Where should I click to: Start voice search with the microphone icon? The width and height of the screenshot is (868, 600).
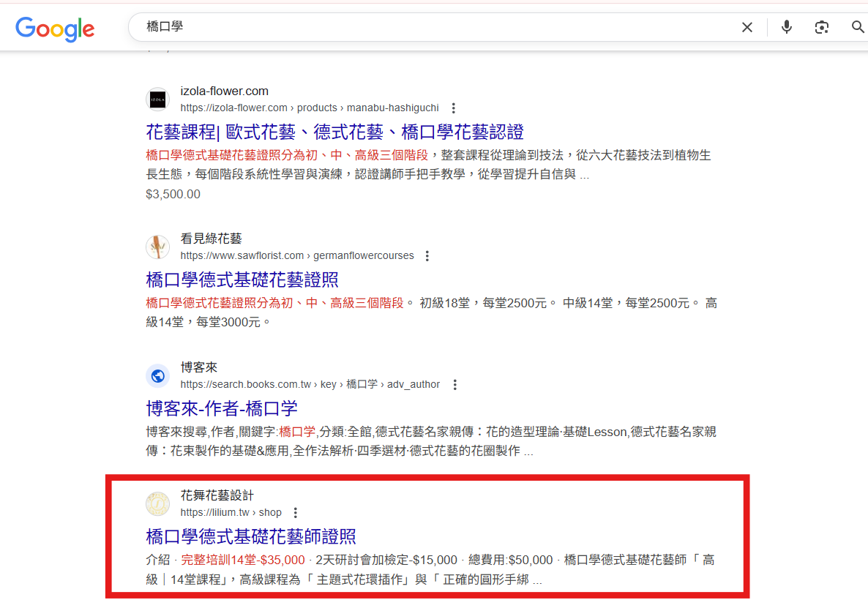pos(786,26)
